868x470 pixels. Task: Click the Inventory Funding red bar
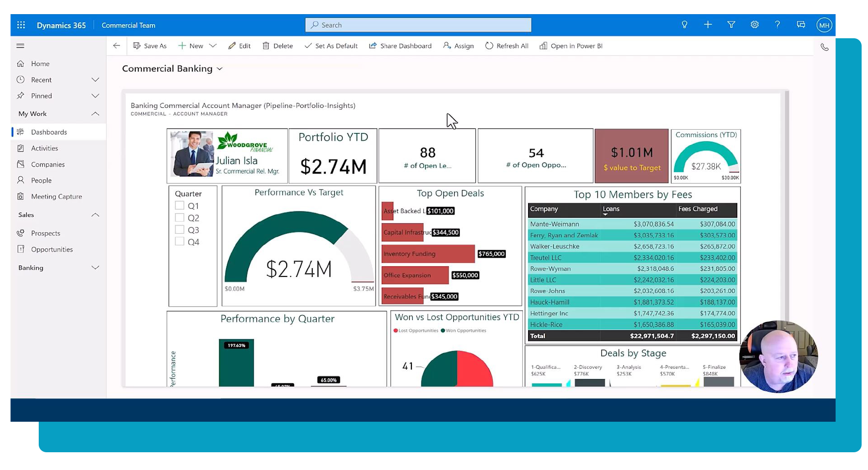tap(428, 254)
